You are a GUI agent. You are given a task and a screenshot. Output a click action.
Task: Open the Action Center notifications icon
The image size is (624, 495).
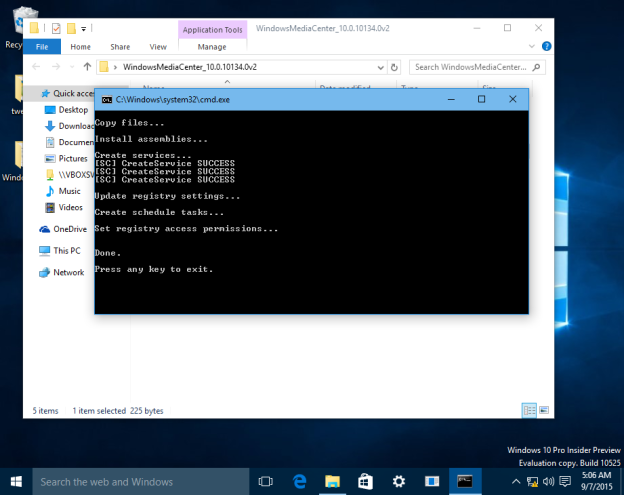pyautogui.click(x=565, y=482)
